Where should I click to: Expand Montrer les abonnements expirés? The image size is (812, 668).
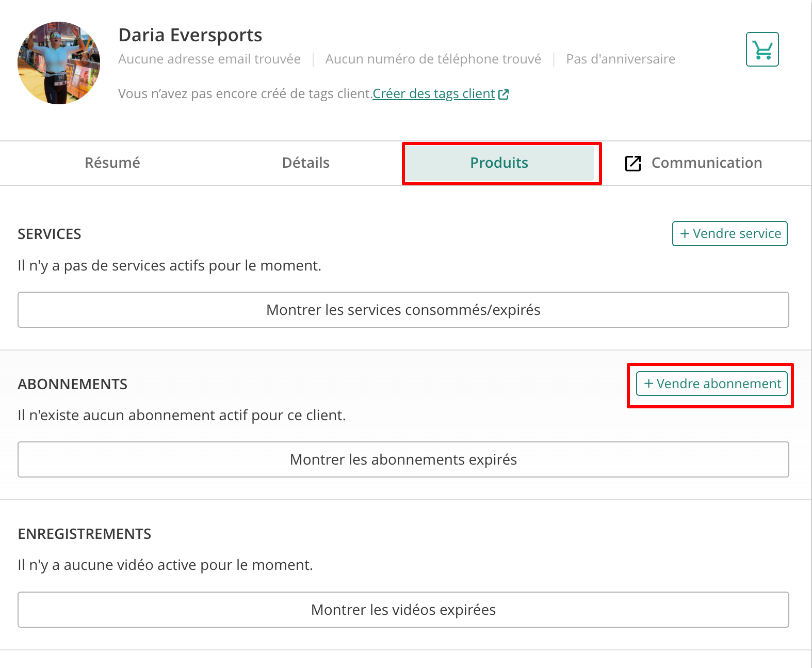pos(403,459)
